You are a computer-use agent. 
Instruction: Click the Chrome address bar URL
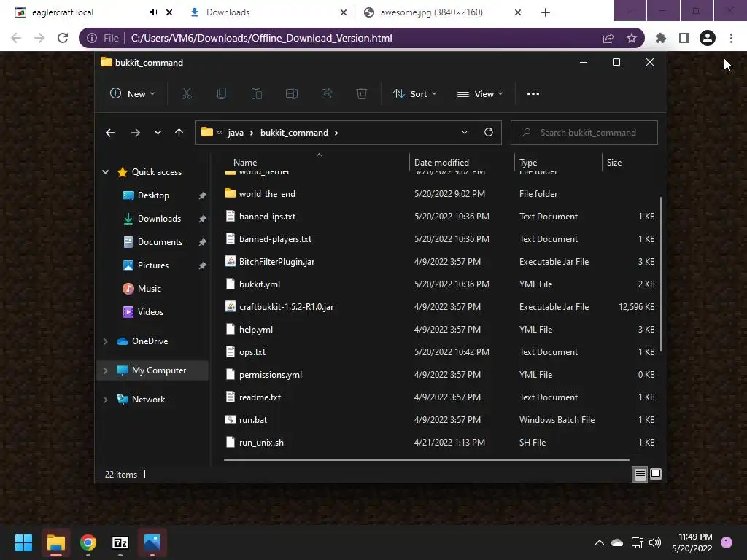coord(262,38)
